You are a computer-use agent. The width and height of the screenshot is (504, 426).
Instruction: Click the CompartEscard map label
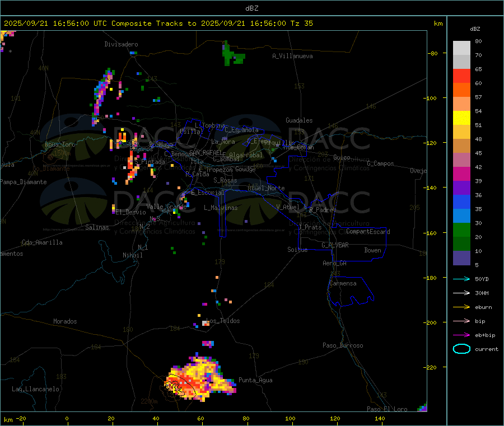(x=368, y=232)
